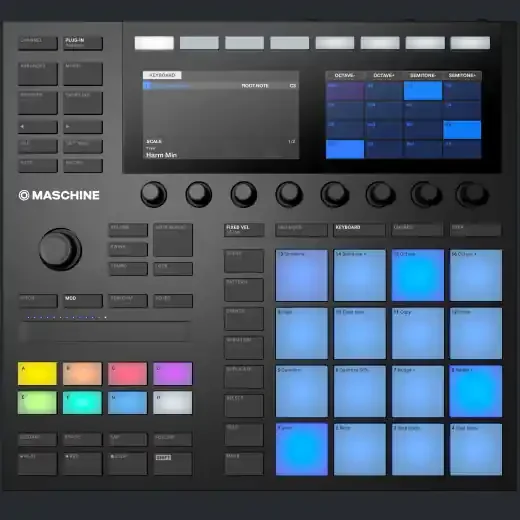Toggle the NOTE REPEAT button

(173, 240)
